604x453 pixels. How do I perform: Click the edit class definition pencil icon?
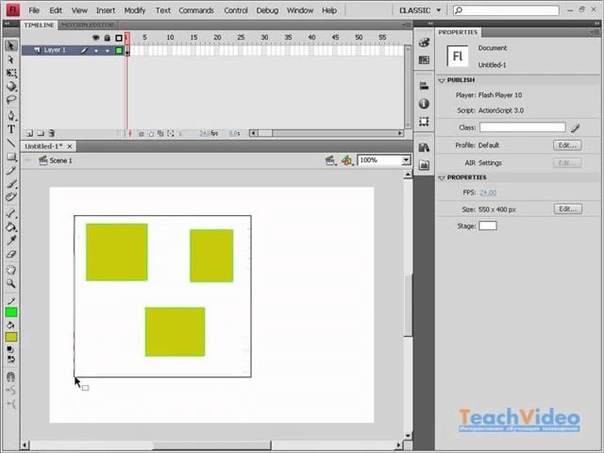575,128
